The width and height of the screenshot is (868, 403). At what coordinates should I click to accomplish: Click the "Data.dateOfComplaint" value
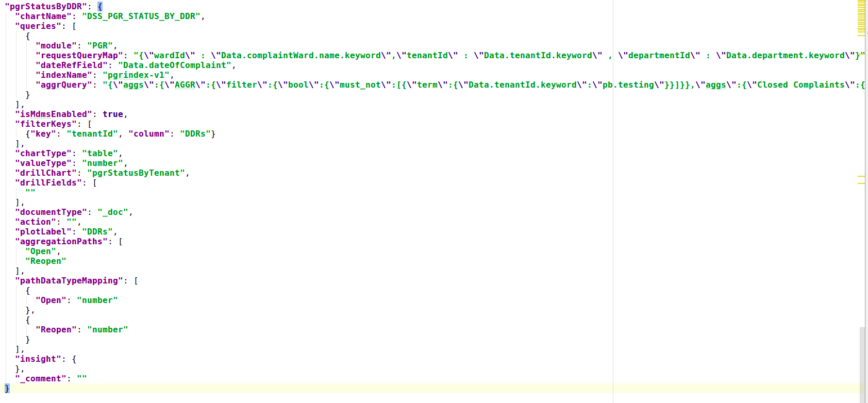pos(174,65)
